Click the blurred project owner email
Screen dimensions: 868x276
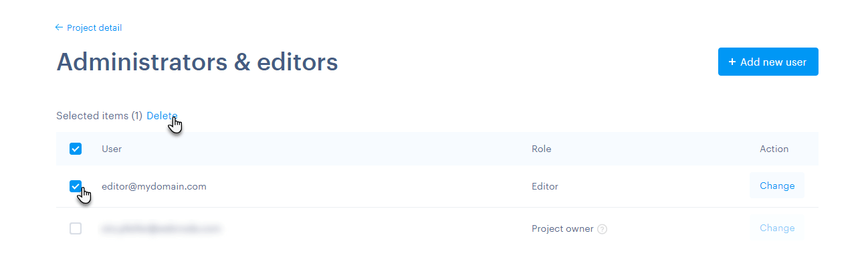160,228
